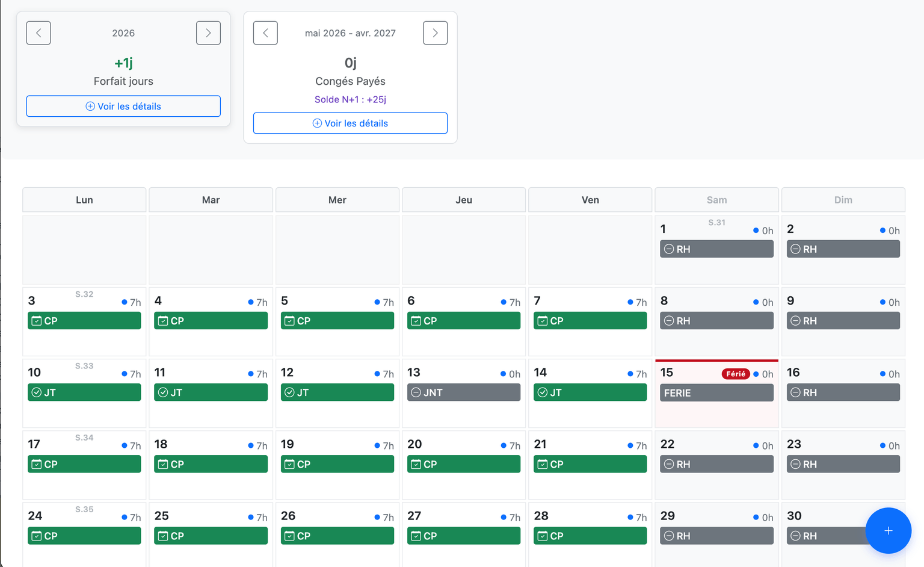Click the red Férié badge
924x567 pixels.
click(x=736, y=374)
